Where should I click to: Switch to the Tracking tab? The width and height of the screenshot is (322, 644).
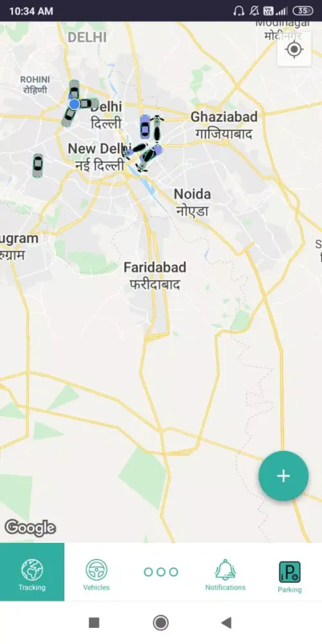[32, 572]
